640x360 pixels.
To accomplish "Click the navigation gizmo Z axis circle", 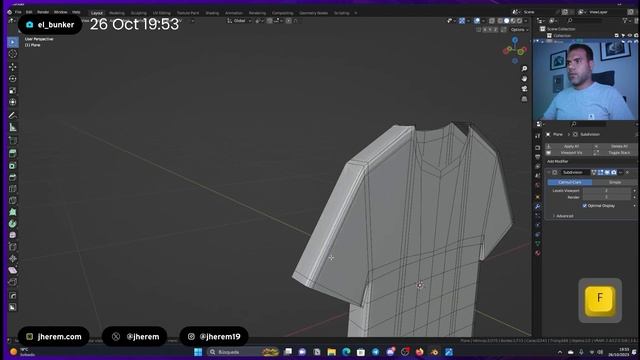I will tap(515, 40).
